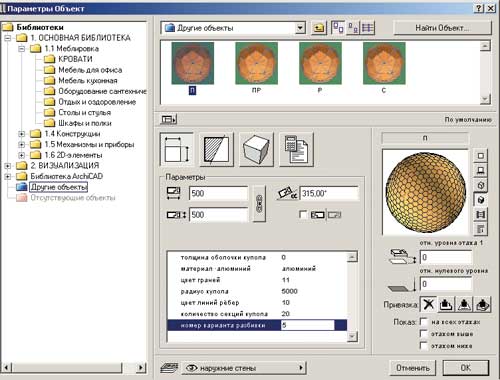Click the chain link proportion lock icon

259,204
